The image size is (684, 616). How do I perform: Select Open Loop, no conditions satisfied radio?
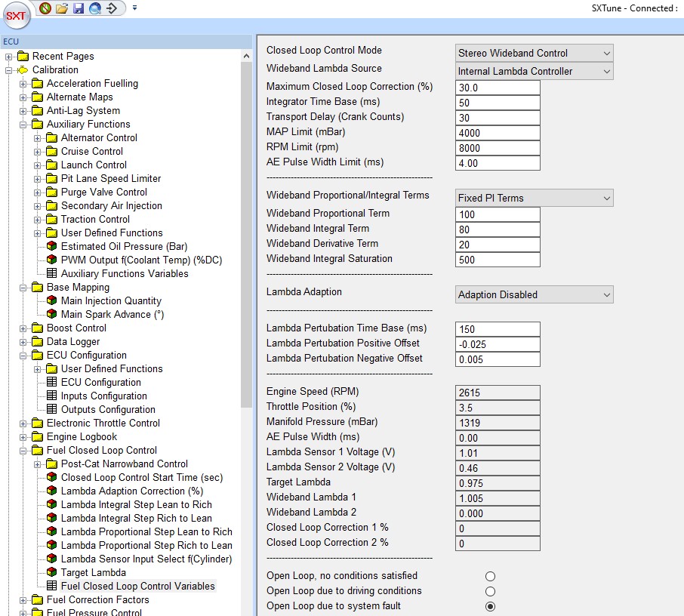pyautogui.click(x=491, y=576)
